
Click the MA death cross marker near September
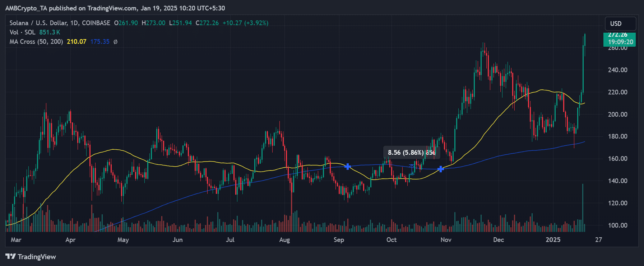pos(347,167)
